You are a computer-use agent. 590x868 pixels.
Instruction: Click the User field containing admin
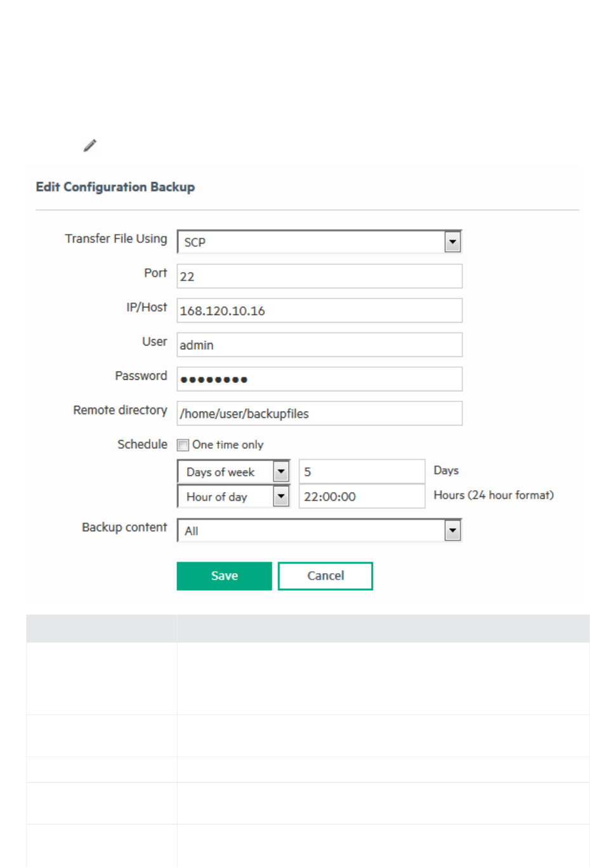(319, 345)
